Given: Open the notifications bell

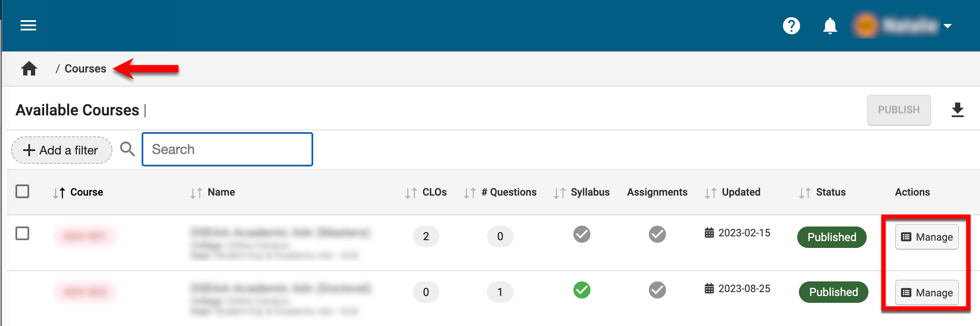Looking at the screenshot, I should (830, 26).
